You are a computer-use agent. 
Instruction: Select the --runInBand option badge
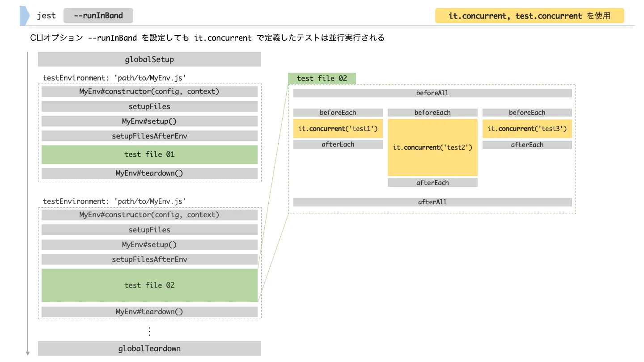(98, 16)
